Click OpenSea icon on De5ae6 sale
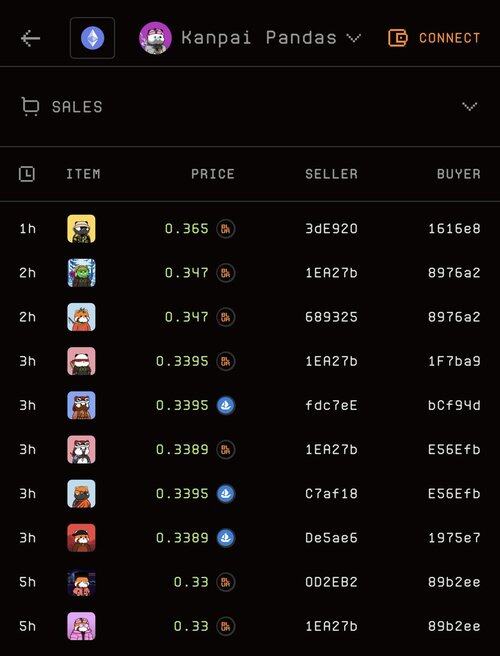500x656 pixels. click(226, 538)
